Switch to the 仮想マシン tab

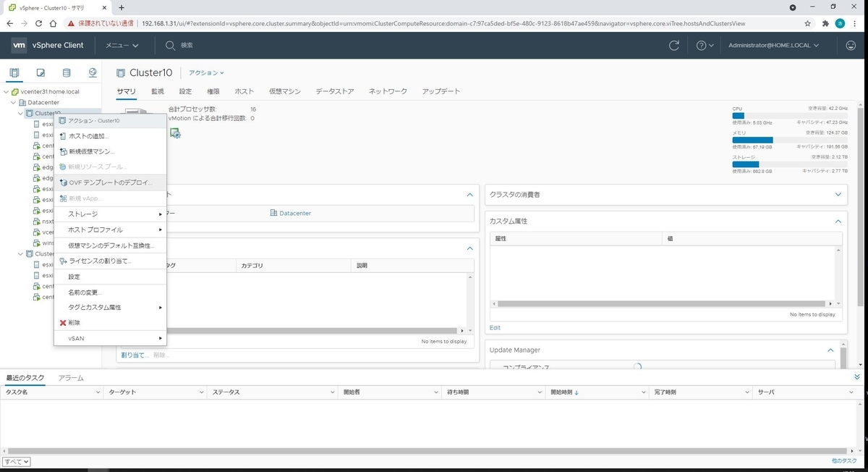tap(285, 91)
